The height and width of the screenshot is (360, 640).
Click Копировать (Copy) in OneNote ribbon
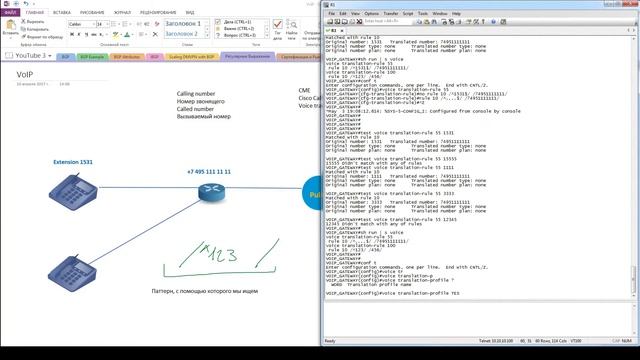pos(35,29)
